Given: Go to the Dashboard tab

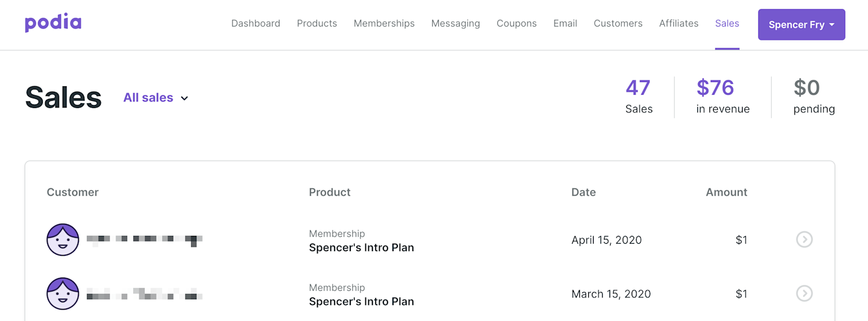Looking at the screenshot, I should pos(256,24).
